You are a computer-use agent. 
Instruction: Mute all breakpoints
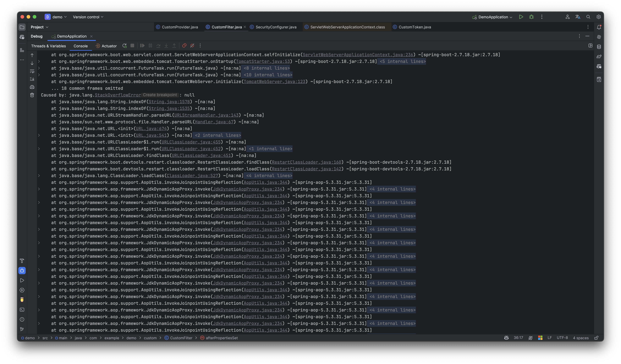coord(192,45)
